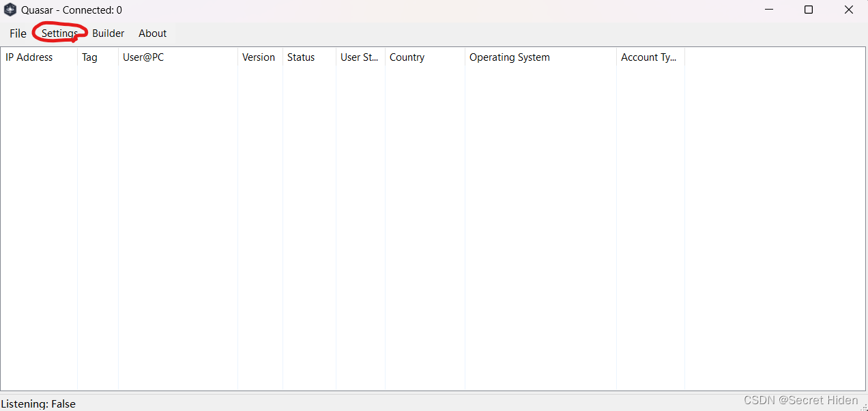
Task: Open the About menu
Action: click(x=152, y=33)
